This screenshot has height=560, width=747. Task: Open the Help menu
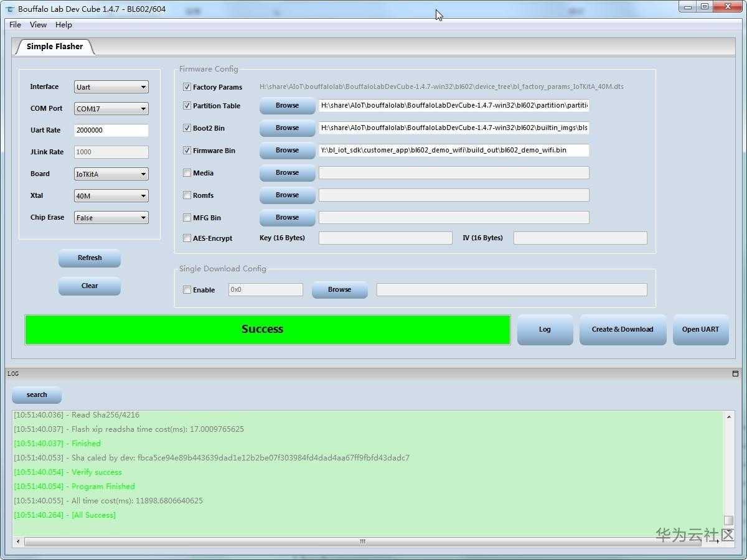click(63, 25)
